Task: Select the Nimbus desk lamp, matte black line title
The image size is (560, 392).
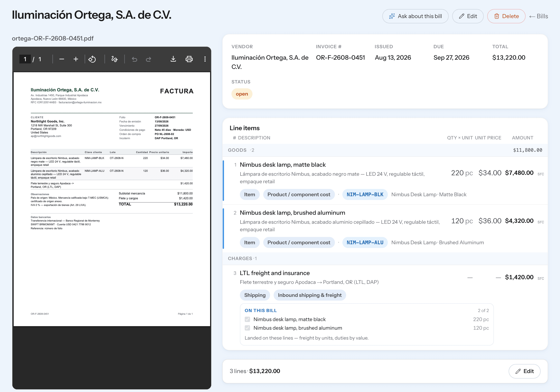Action: (283, 165)
